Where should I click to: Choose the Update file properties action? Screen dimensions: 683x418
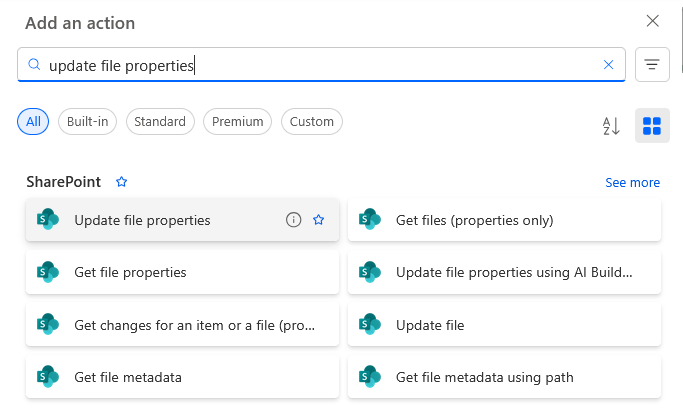coord(182,220)
